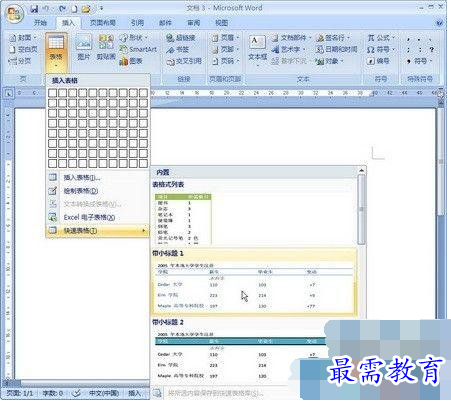The image size is (451, 402).
Task: Click the tab selector at ruler's left end
Action: click(x=9, y=94)
